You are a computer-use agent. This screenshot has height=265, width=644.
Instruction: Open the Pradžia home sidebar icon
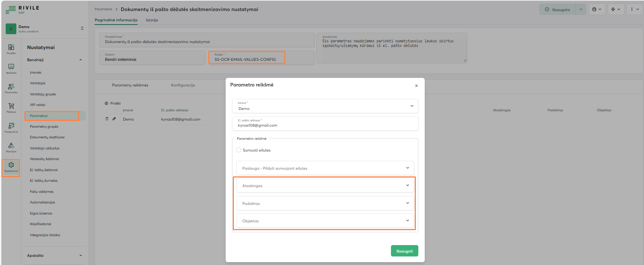click(11, 49)
